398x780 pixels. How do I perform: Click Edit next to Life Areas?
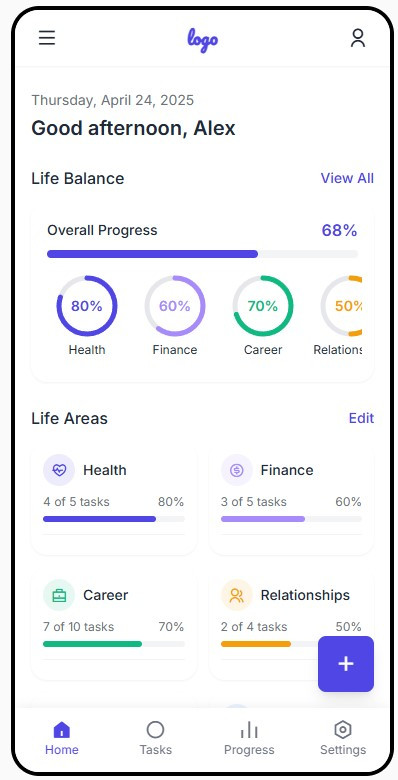pos(361,418)
